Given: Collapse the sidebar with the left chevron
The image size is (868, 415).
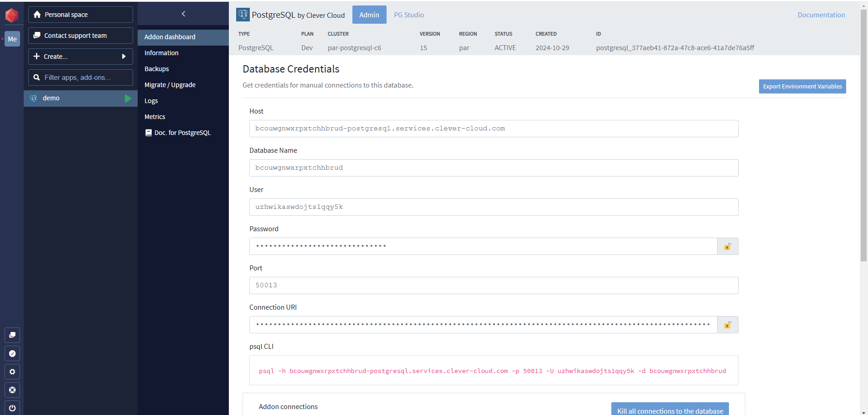Looking at the screenshot, I should [x=183, y=14].
